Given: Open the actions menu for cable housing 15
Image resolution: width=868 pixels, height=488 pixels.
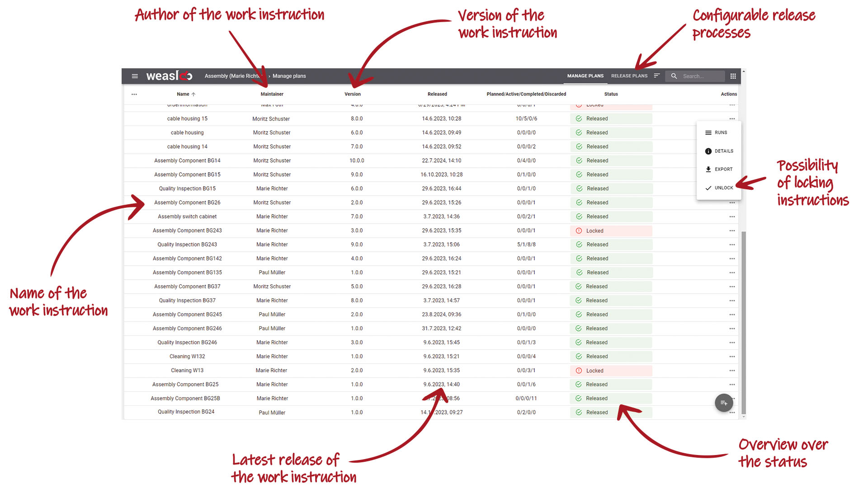Looking at the screenshot, I should tap(732, 118).
